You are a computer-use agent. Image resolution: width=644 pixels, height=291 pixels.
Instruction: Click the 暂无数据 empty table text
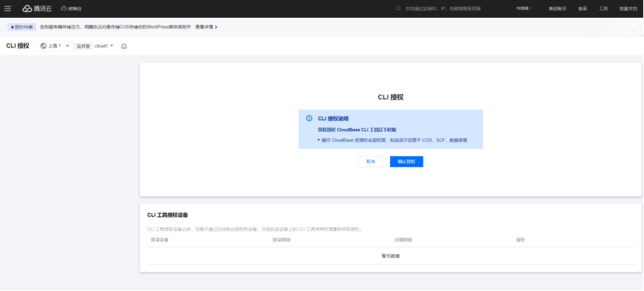tap(391, 256)
